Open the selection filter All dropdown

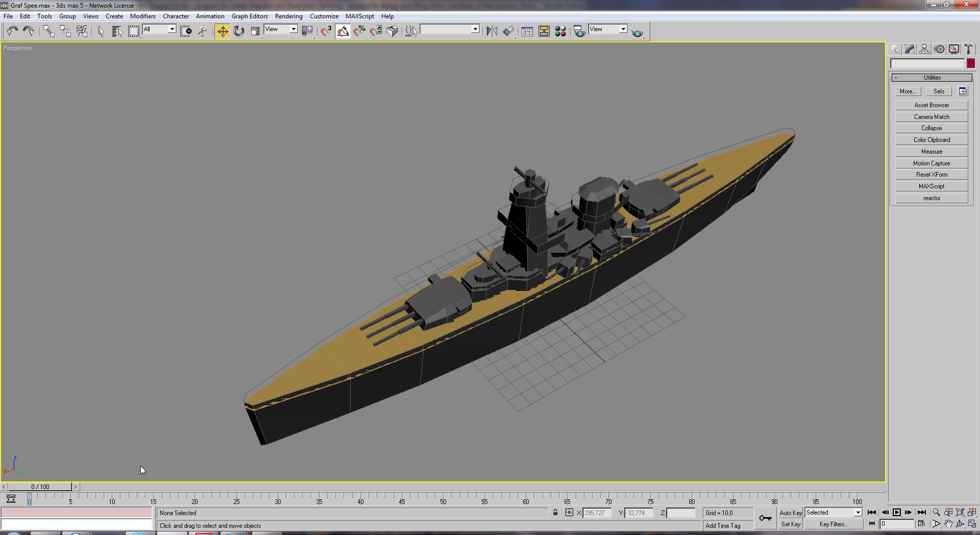(159, 29)
